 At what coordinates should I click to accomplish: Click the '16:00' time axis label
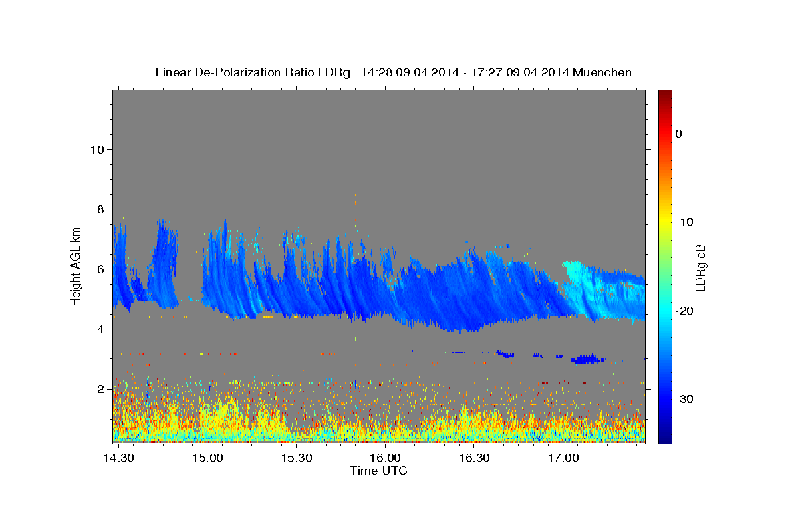pyautogui.click(x=385, y=458)
